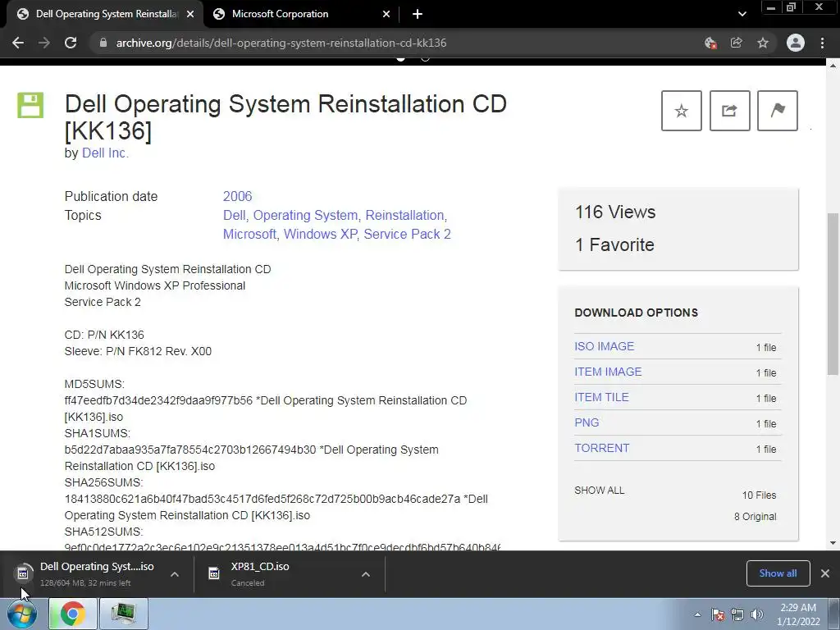Flag this item with the flag button

[778, 111]
